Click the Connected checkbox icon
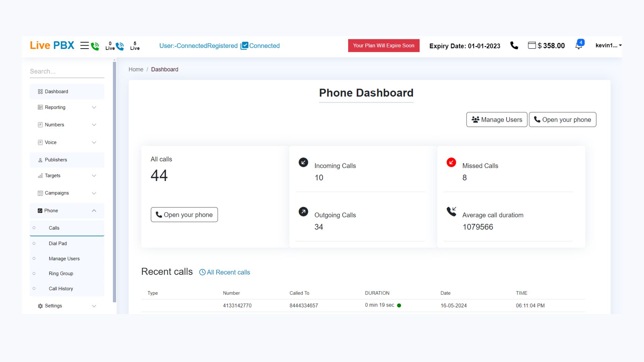The height and width of the screenshot is (362, 644). pyautogui.click(x=245, y=46)
